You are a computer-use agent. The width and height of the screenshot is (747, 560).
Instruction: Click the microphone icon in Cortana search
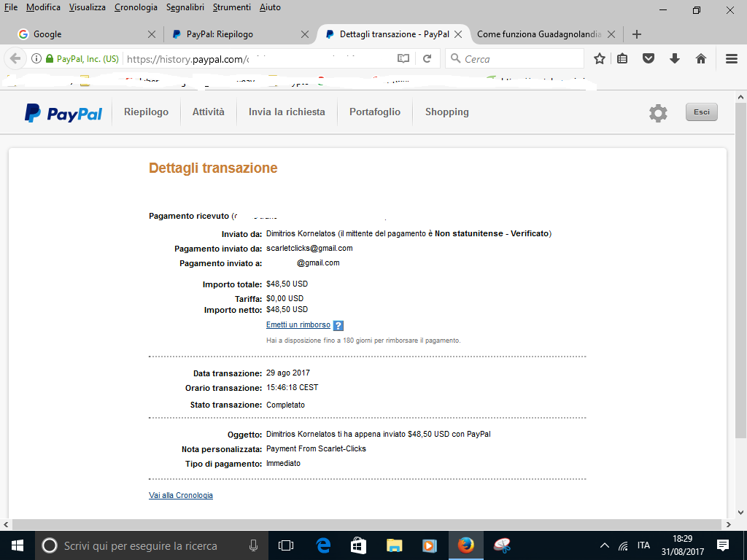(x=253, y=545)
